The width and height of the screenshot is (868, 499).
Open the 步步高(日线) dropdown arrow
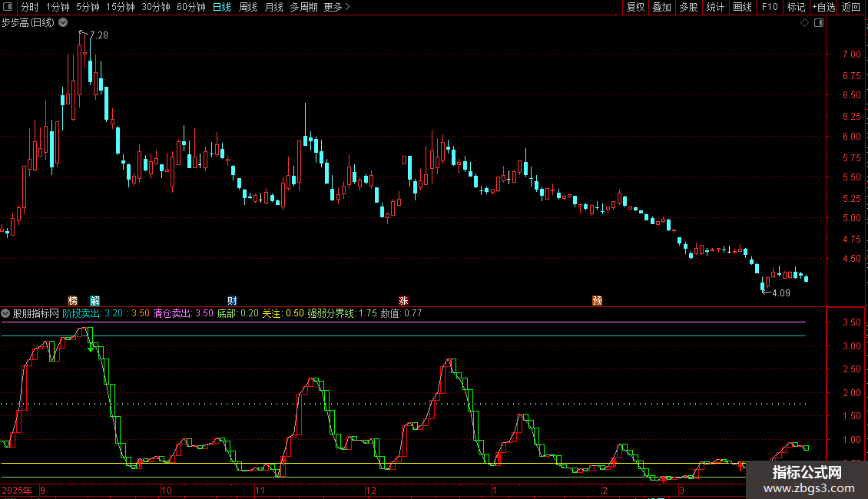pos(62,23)
